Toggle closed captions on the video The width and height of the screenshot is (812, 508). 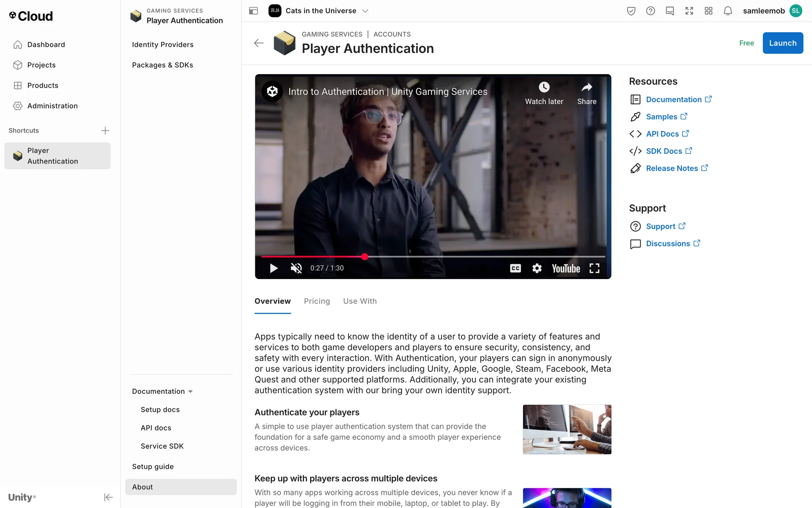[x=515, y=268]
